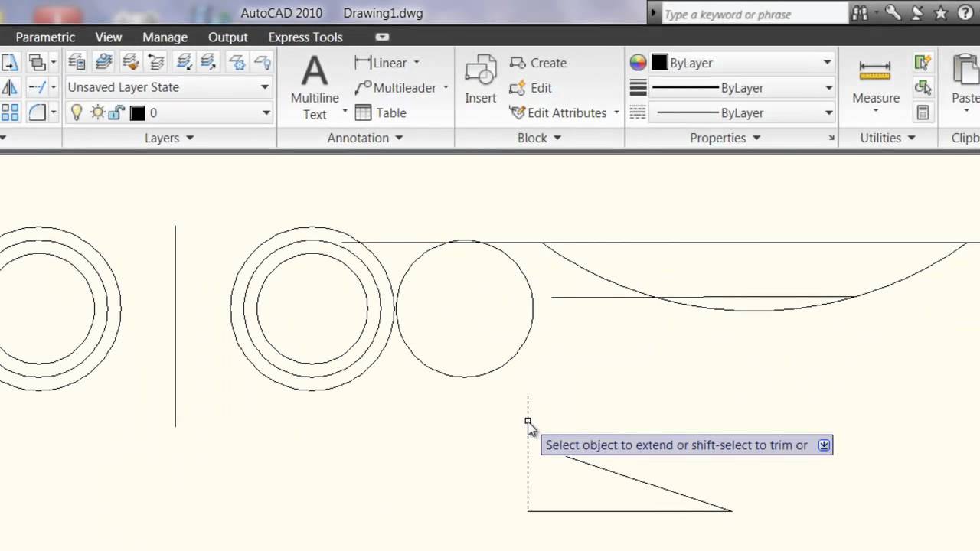The width and height of the screenshot is (980, 551).
Task: Switch to the Express Tools ribbon tab
Action: click(305, 37)
